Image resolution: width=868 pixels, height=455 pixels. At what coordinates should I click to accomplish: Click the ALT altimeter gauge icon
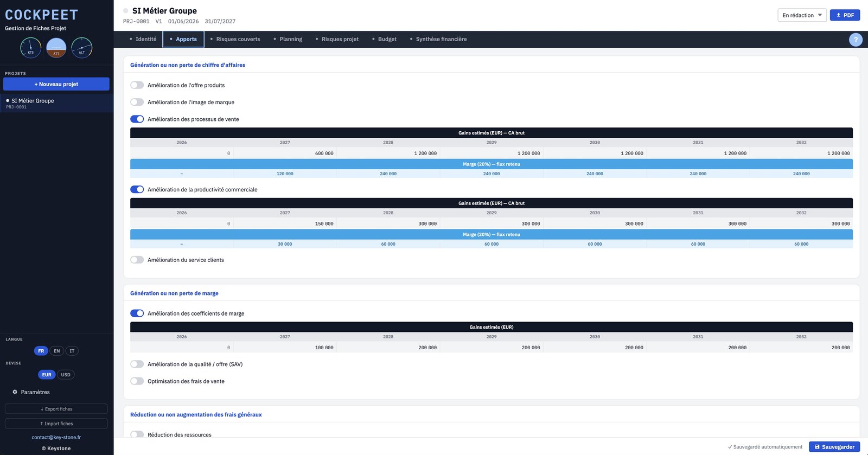82,48
